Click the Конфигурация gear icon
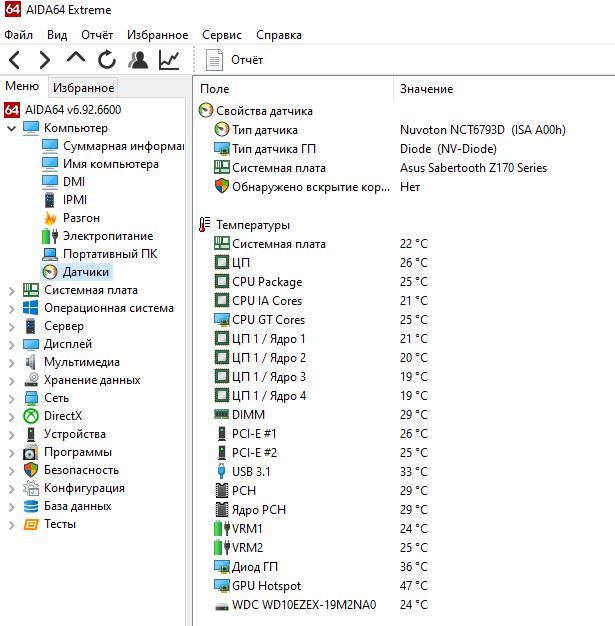 31,488
